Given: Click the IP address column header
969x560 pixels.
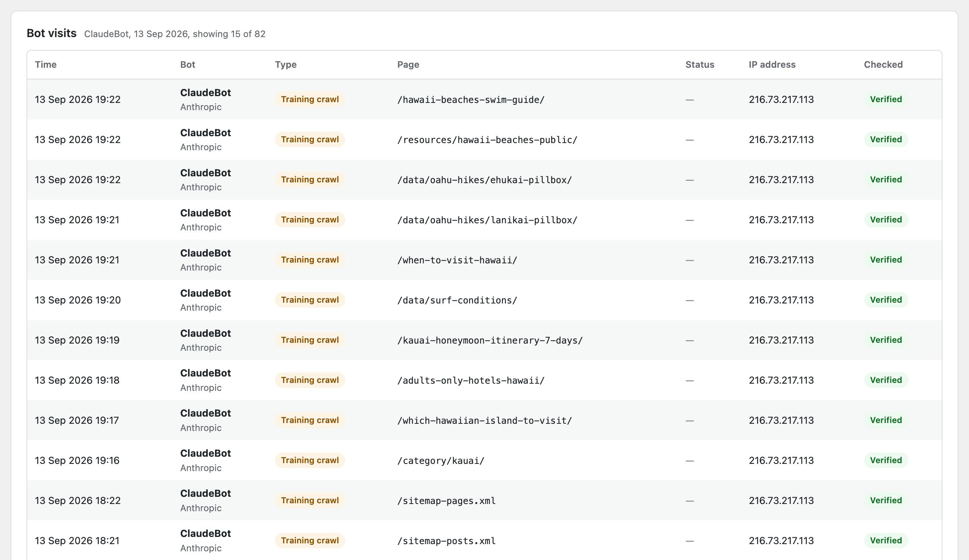Looking at the screenshot, I should (772, 65).
